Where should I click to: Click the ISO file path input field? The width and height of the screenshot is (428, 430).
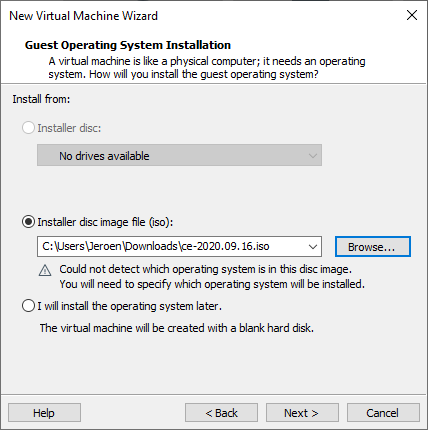click(x=173, y=247)
